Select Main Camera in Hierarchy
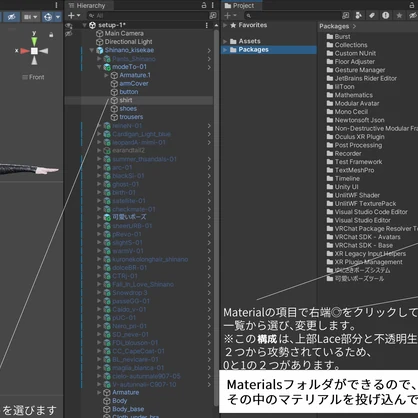 124,33
